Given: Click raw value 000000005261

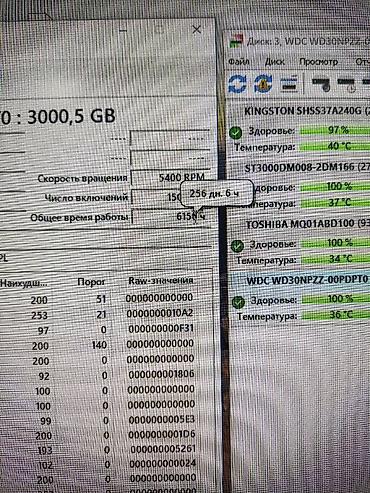Looking at the screenshot, I should coord(163,449).
